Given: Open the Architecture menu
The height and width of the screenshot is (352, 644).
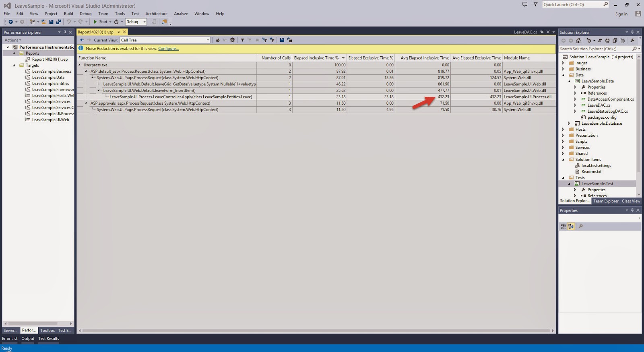Looking at the screenshot, I should pos(157,14).
